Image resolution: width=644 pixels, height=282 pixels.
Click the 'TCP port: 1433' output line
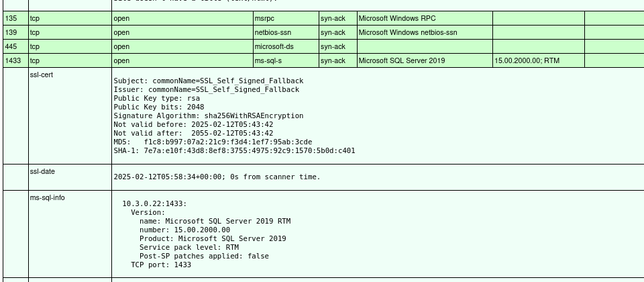click(161, 265)
